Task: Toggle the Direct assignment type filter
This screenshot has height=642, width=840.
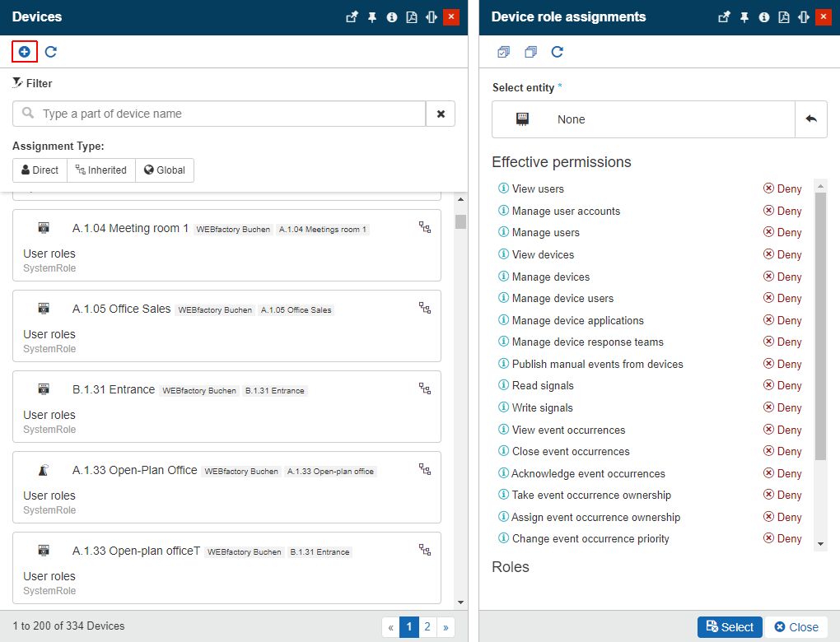Action: [40, 170]
